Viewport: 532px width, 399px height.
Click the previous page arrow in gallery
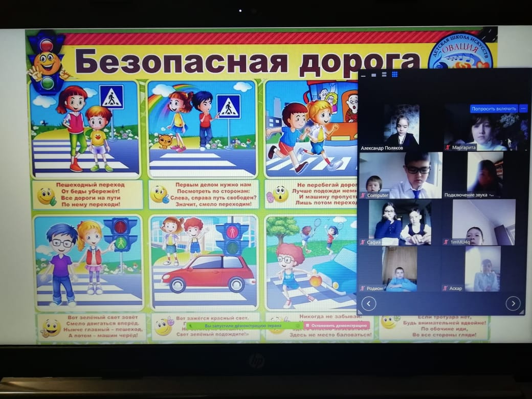pyautogui.click(x=368, y=303)
